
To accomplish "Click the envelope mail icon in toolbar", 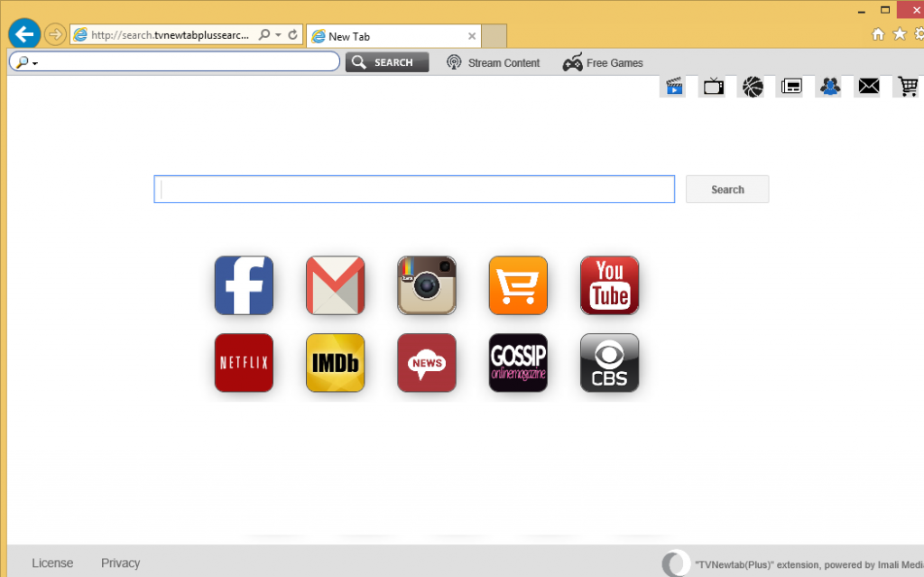I will tap(868, 87).
